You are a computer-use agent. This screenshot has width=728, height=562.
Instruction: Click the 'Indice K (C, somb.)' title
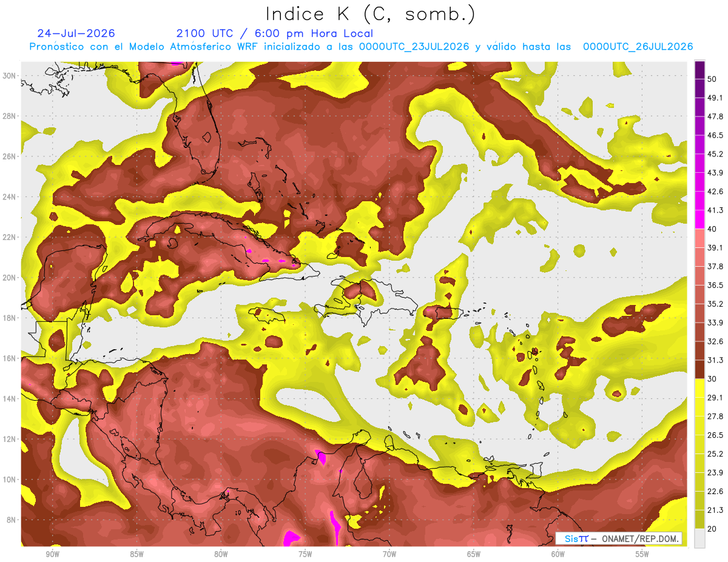pyautogui.click(x=370, y=14)
